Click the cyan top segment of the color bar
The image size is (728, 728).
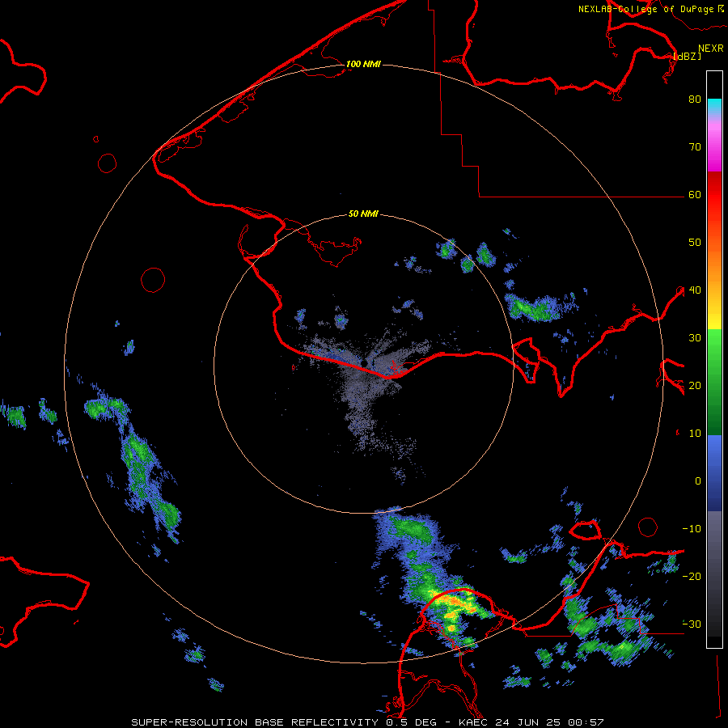pyautogui.click(x=714, y=105)
